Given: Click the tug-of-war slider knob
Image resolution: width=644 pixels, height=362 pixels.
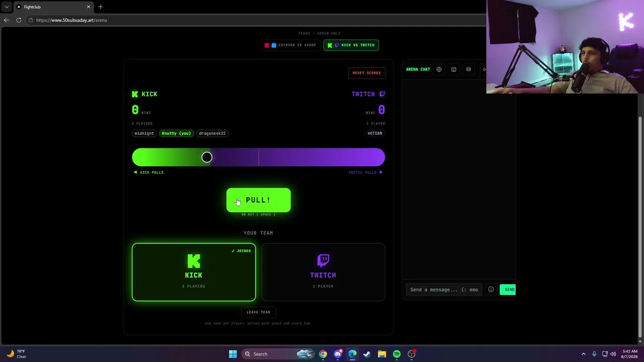Looking at the screenshot, I should point(207,157).
